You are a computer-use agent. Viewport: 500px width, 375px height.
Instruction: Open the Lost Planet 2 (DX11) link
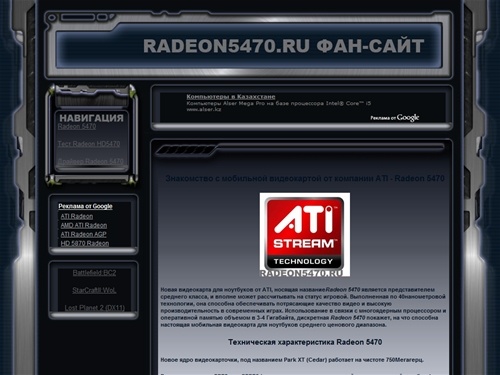[95, 308]
